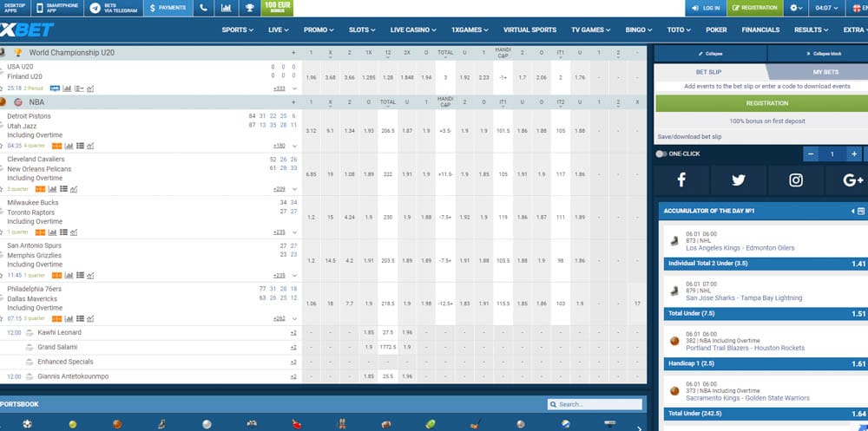Screen dimensions: 868x431
Task: Open the 1xGames menu
Action: tap(470, 29)
